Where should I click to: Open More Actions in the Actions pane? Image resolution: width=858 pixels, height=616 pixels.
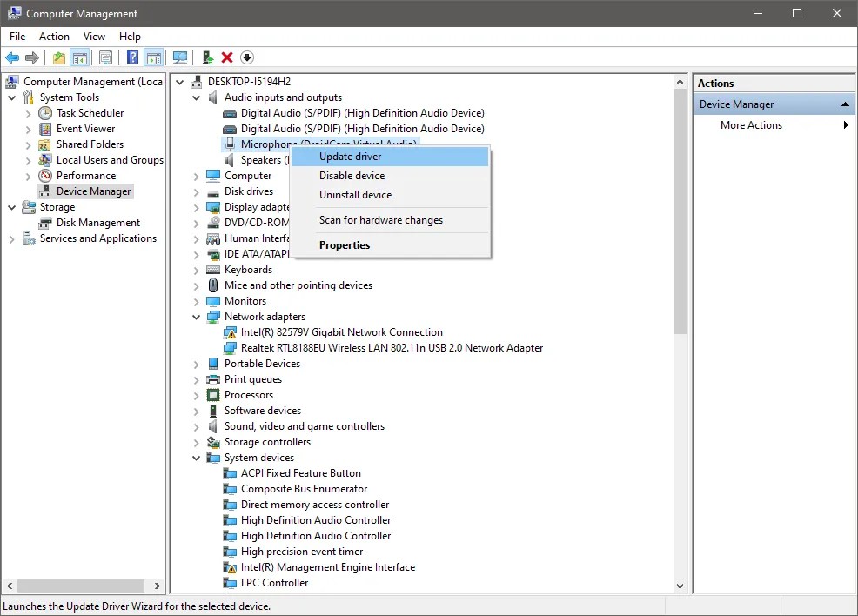[x=750, y=124]
